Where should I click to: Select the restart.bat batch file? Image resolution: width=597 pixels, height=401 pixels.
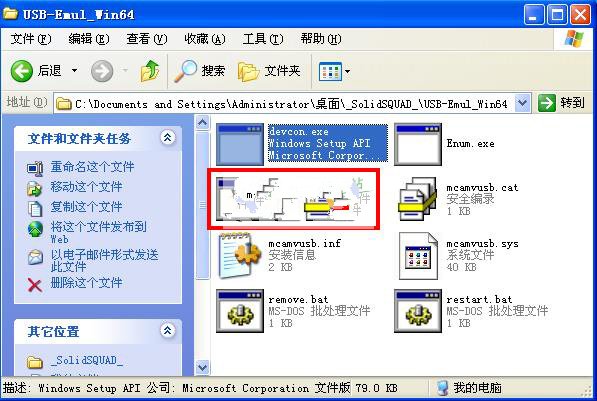418,311
